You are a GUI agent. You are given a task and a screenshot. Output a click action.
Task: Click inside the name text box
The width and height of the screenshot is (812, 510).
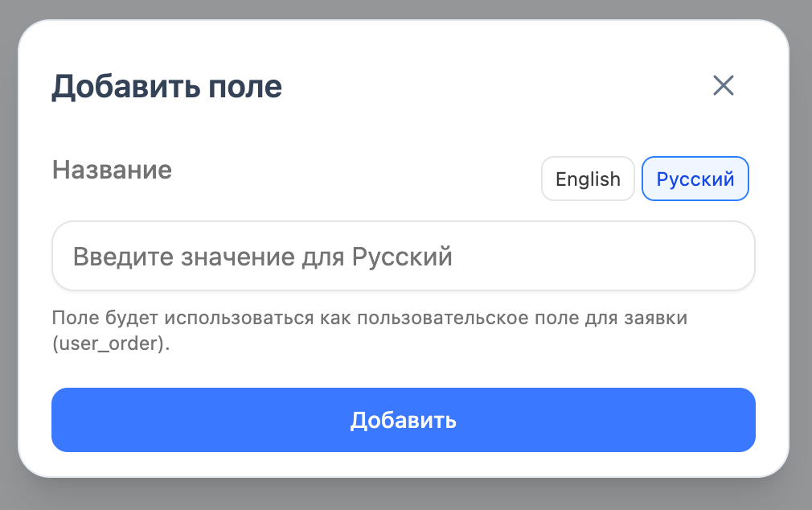(403, 257)
